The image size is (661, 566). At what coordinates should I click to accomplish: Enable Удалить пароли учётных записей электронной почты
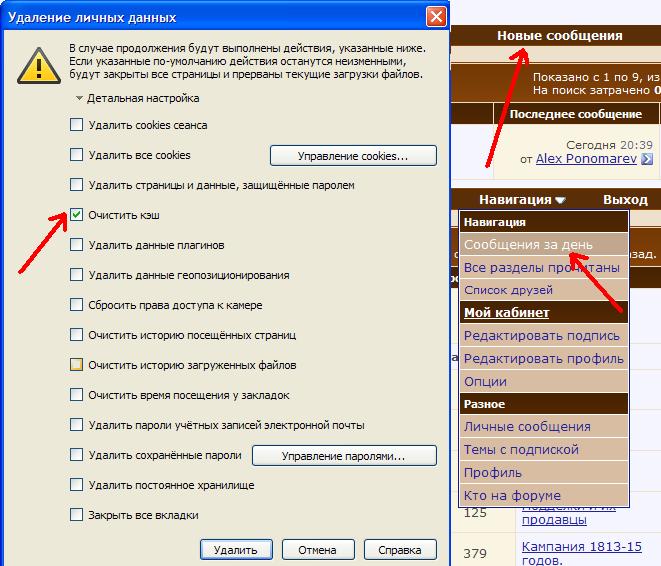tap(76, 424)
